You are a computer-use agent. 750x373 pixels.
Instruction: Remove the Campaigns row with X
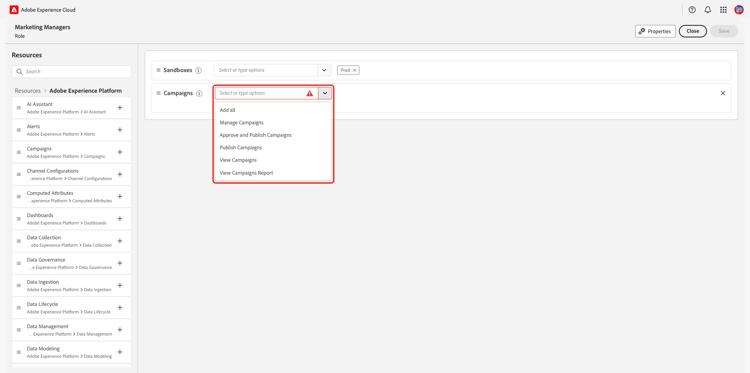coord(723,93)
